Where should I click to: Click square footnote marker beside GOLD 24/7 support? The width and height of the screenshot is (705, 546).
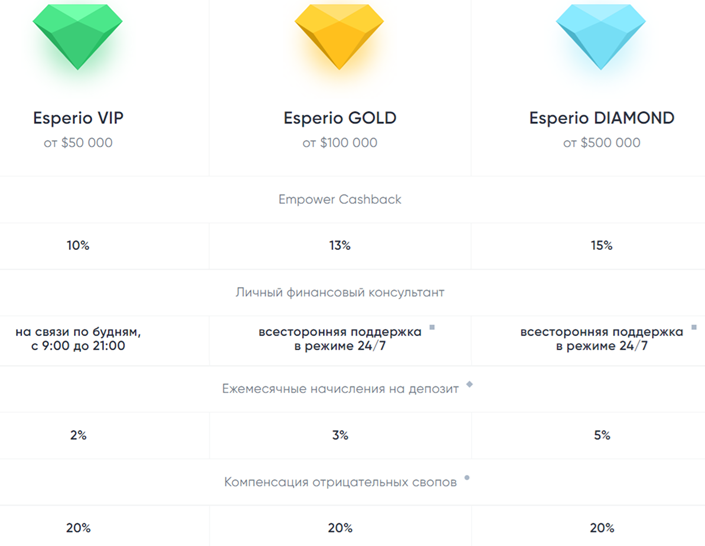click(x=432, y=327)
